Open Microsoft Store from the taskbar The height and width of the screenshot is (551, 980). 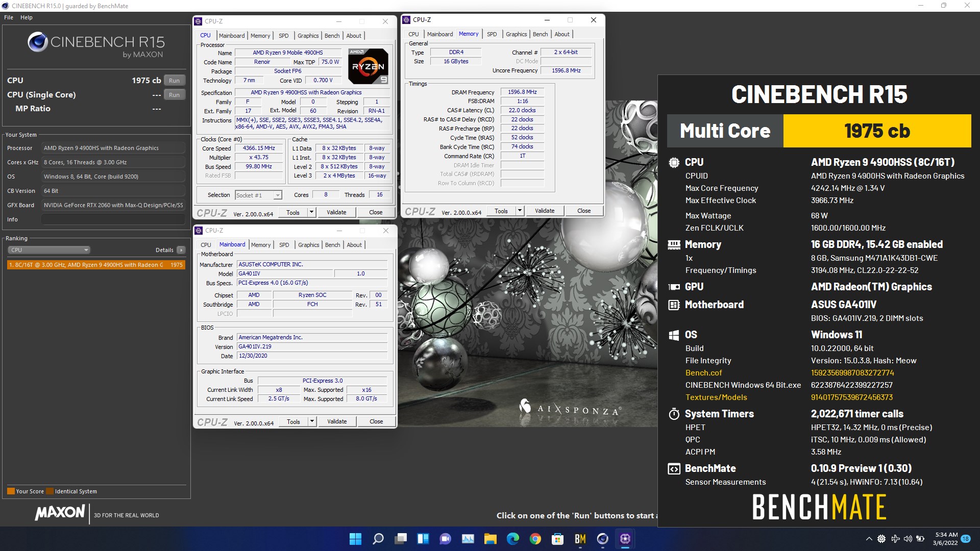coord(558,539)
